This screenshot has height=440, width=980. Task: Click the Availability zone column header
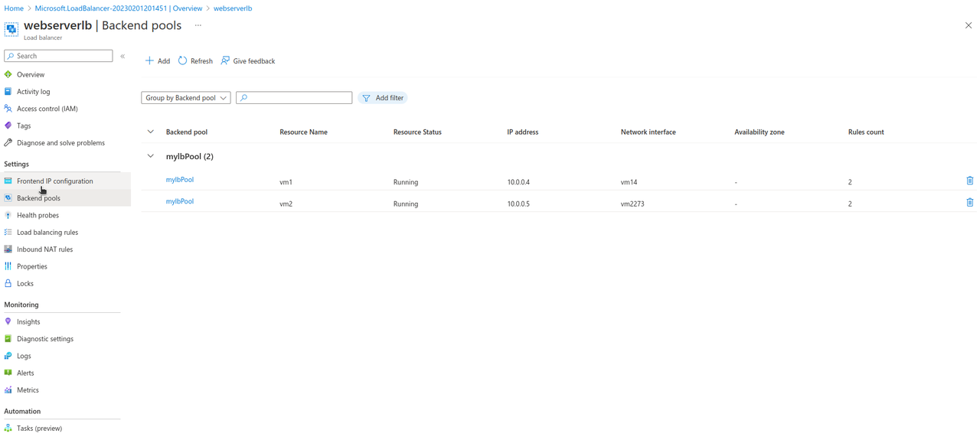(759, 132)
